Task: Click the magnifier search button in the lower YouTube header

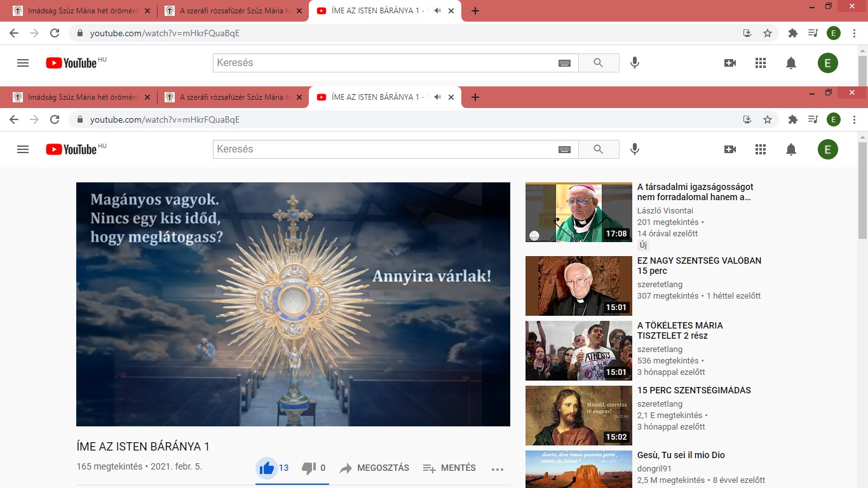Action: pyautogui.click(x=598, y=149)
